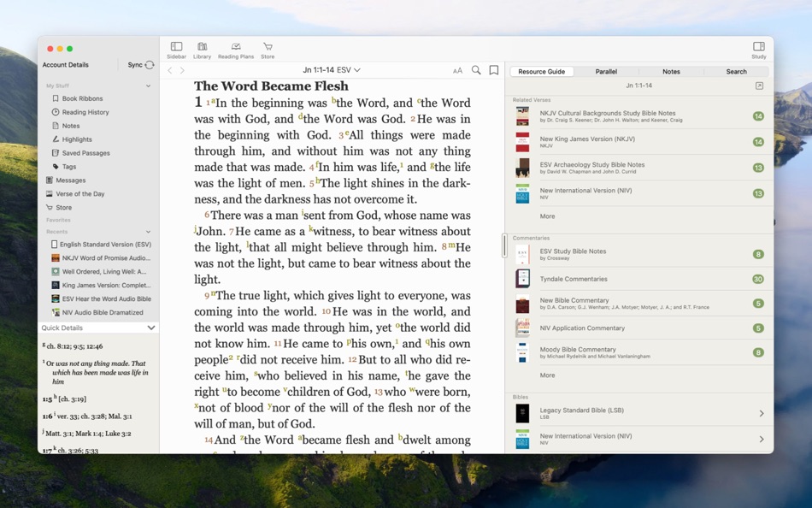This screenshot has width=812, height=508.
Task: Toggle the Sidebar toolbar icon
Action: coord(176,50)
